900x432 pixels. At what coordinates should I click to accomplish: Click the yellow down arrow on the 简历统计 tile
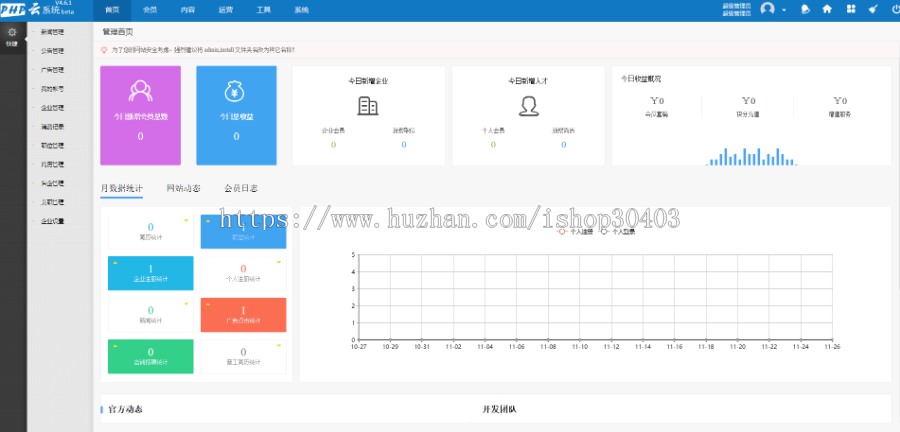coord(186,221)
